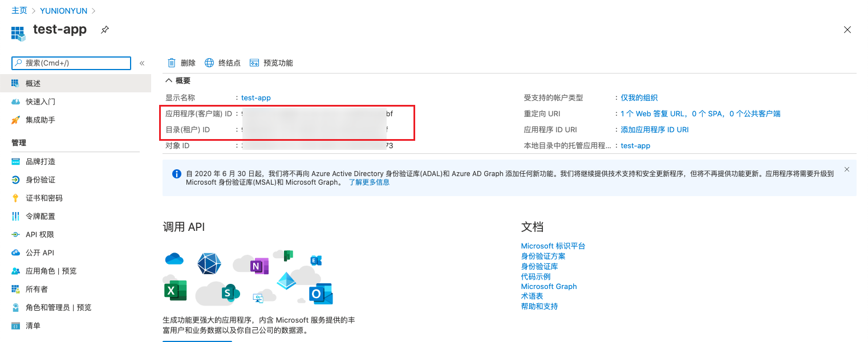Click the Delete trash icon in toolbar
868x342 pixels.
[x=172, y=63]
